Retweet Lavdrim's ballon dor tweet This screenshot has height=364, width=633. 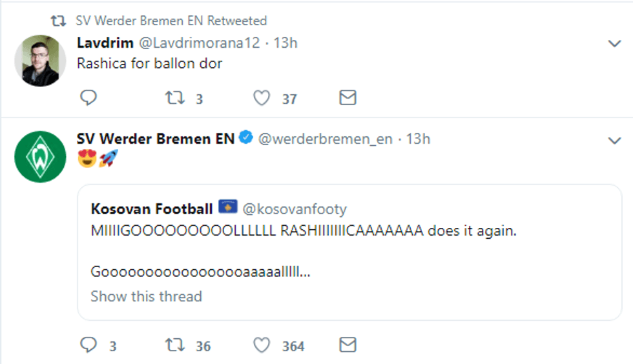pyautogui.click(x=174, y=98)
